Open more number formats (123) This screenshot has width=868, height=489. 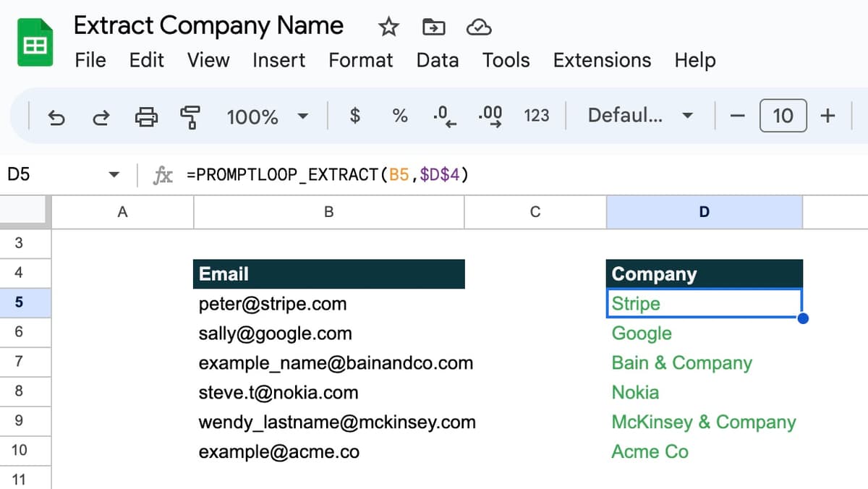pyautogui.click(x=537, y=116)
